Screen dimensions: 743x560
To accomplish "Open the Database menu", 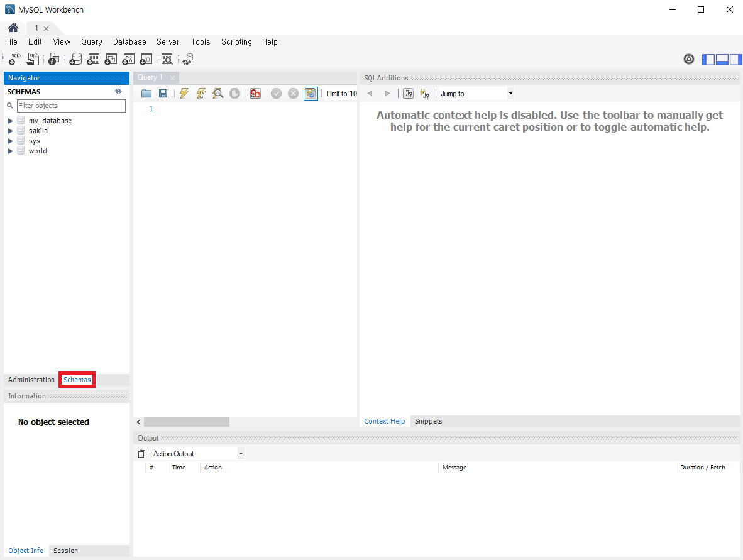I will pos(129,41).
